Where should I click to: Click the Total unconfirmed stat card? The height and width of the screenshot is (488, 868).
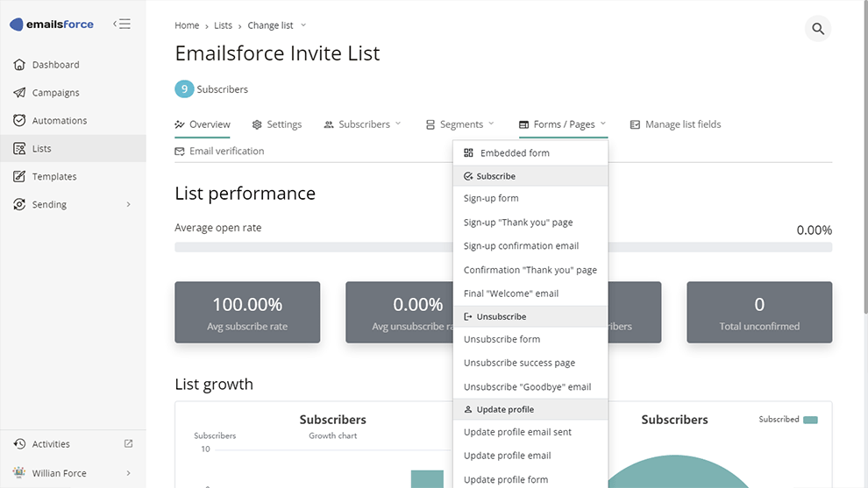coord(759,312)
